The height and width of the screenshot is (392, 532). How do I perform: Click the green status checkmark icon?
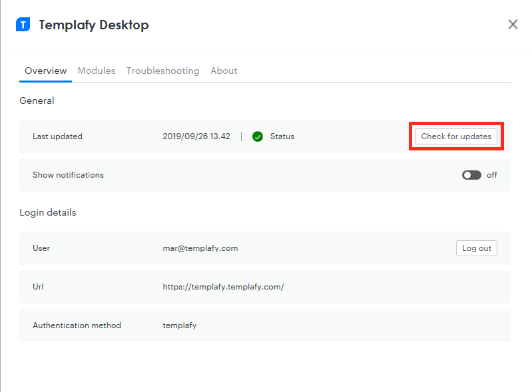pyautogui.click(x=258, y=136)
